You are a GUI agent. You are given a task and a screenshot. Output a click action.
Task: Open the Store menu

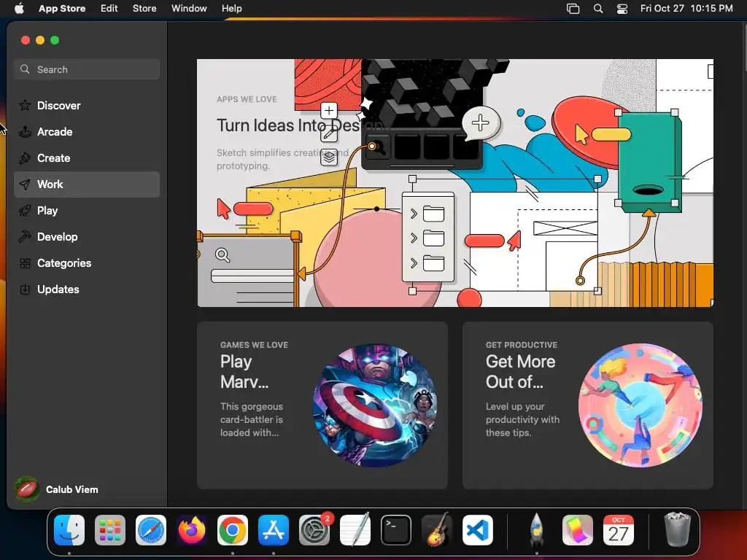pos(144,9)
